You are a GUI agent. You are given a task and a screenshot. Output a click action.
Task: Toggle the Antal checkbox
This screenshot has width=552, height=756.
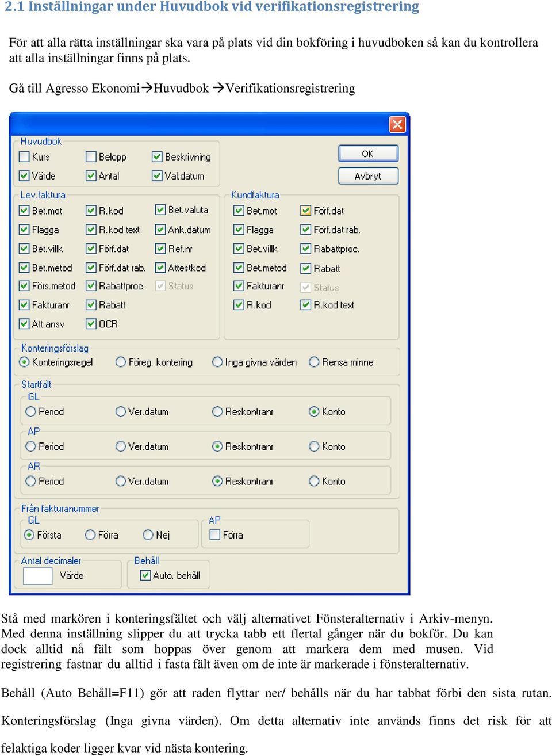(x=91, y=176)
